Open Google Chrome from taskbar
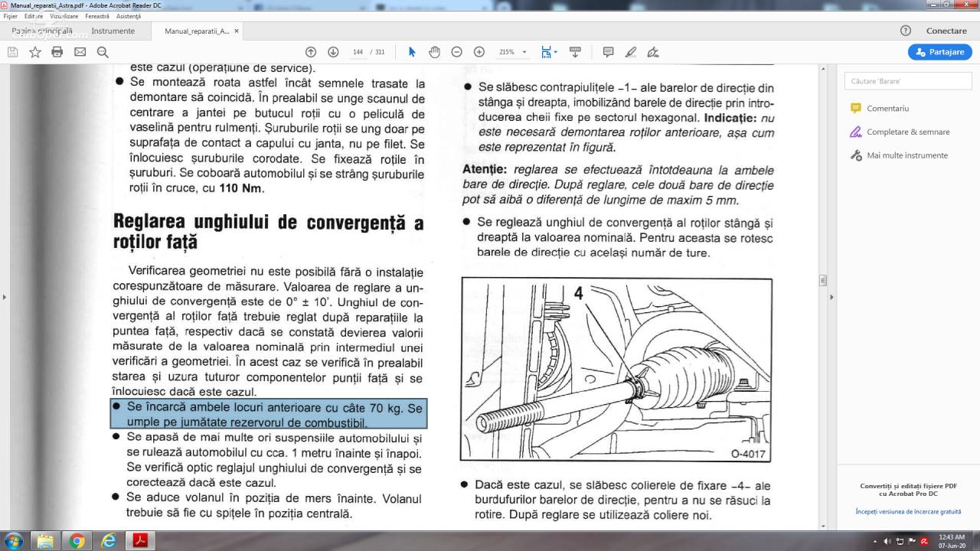This screenshot has height=551, width=980. pyautogui.click(x=77, y=541)
